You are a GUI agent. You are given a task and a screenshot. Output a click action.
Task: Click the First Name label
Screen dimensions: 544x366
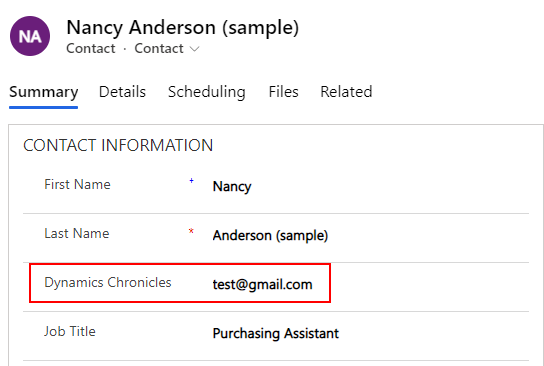coord(77,185)
